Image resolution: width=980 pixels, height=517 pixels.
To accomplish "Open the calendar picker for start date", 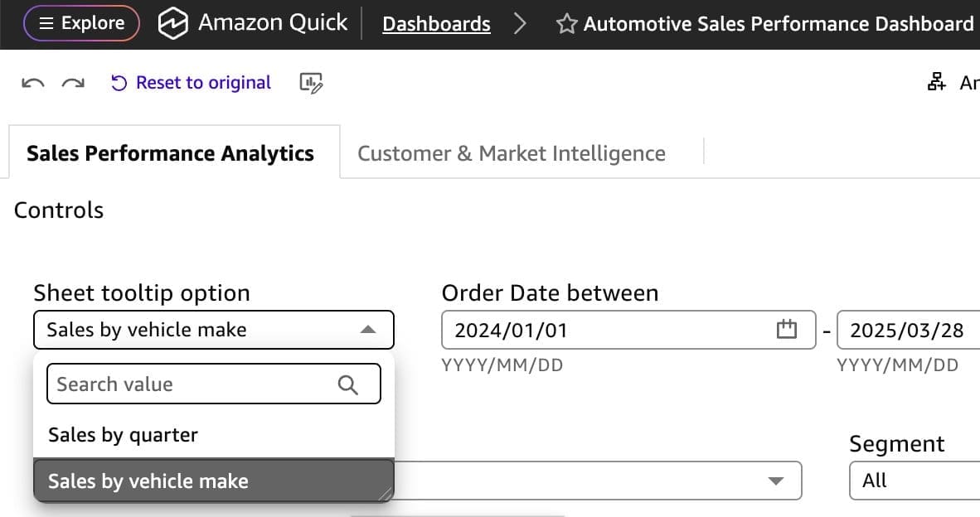I will [x=786, y=329].
